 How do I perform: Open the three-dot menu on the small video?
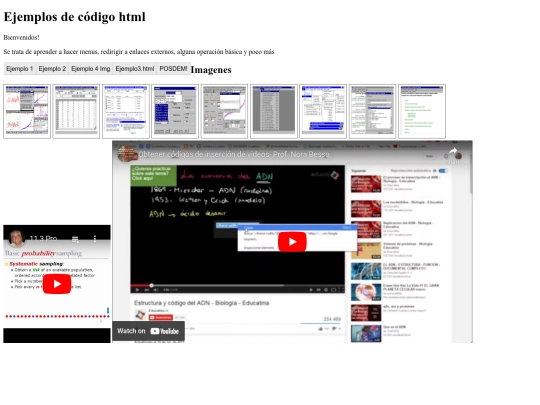click(x=95, y=238)
